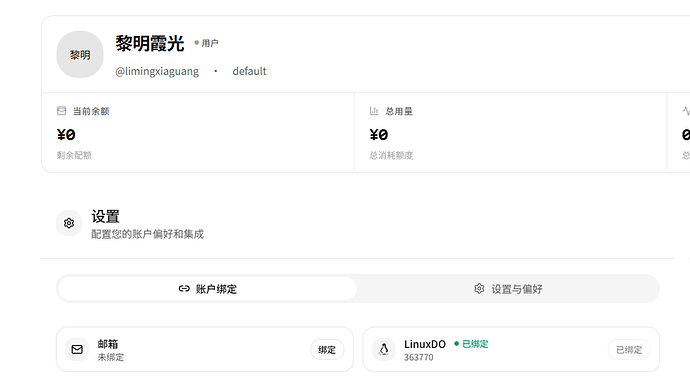Click the gear icon in 设置与偏好 tab

(x=479, y=289)
